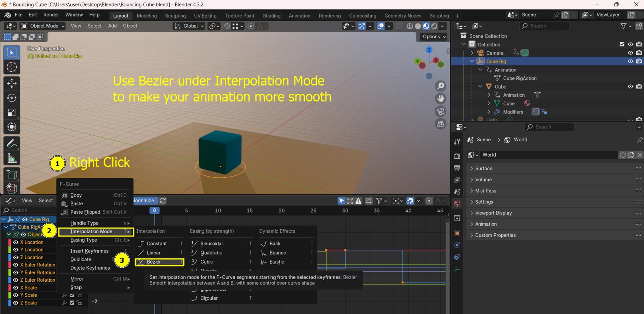Switch to the Animation workspace tab
Image resolution: width=644 pixels, height=314 pixels.
(x=300, y=16)
